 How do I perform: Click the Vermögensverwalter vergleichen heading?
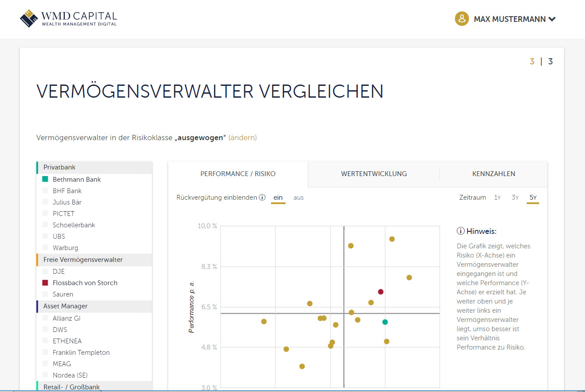pos(210,91)
